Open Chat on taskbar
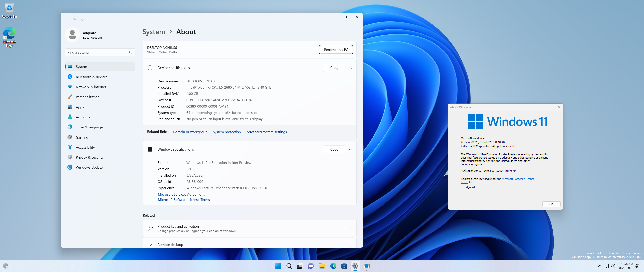 point(311,266)
